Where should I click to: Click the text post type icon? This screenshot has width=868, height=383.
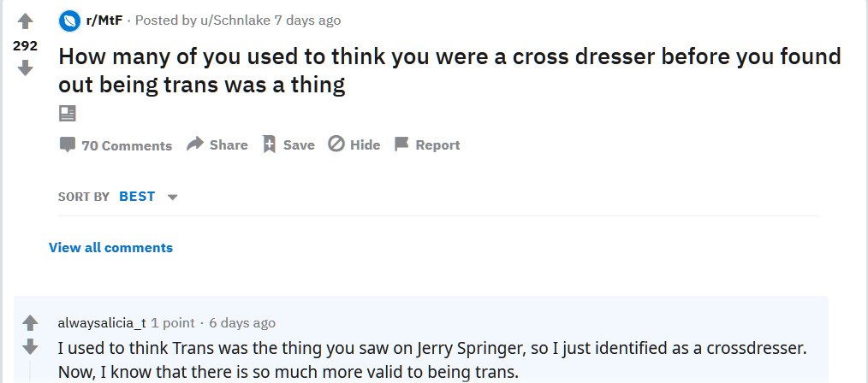[x=67, y=114]
